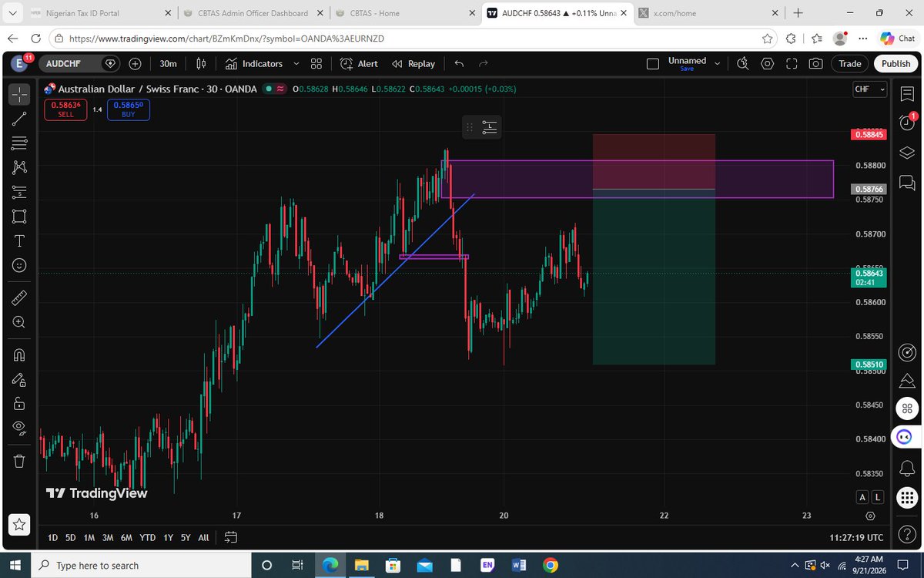Set date range to 5D
The height and width of the screenshot is (578, 924).
click(x=71, y=537)
